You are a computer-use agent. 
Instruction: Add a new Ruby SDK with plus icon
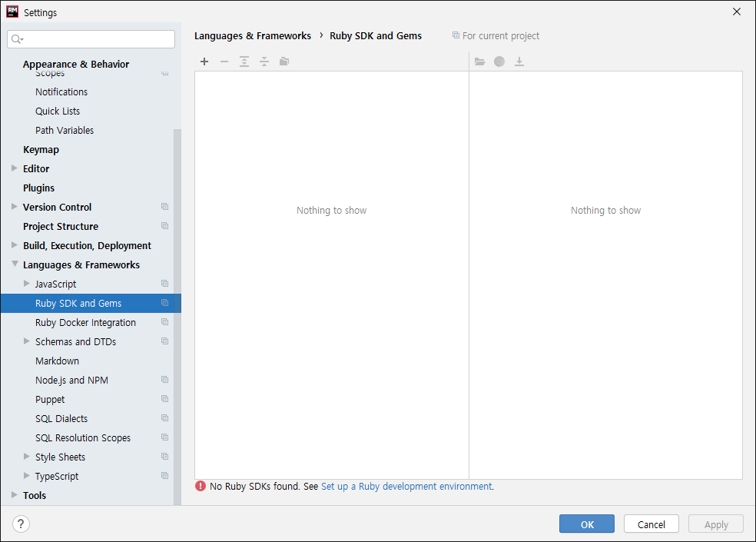204,62
